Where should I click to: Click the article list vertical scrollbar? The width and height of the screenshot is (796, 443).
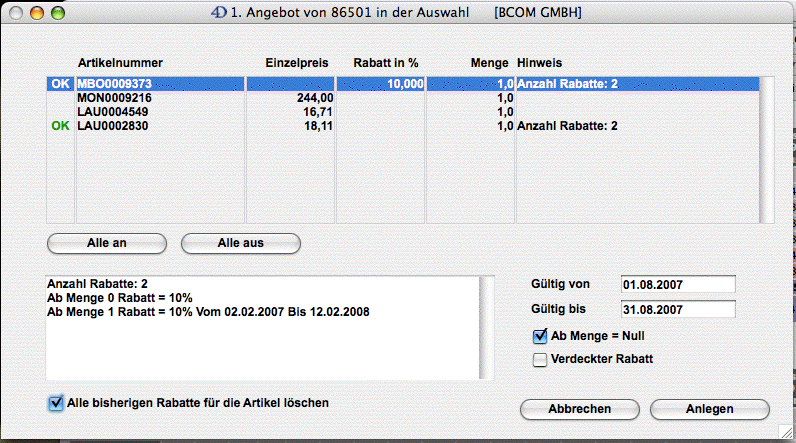[767, 150]
